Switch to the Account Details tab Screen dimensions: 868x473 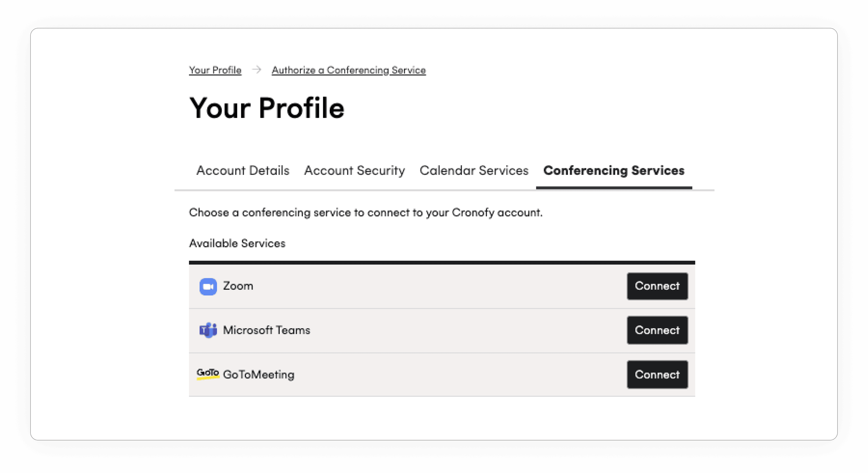[x=243, y=171]
